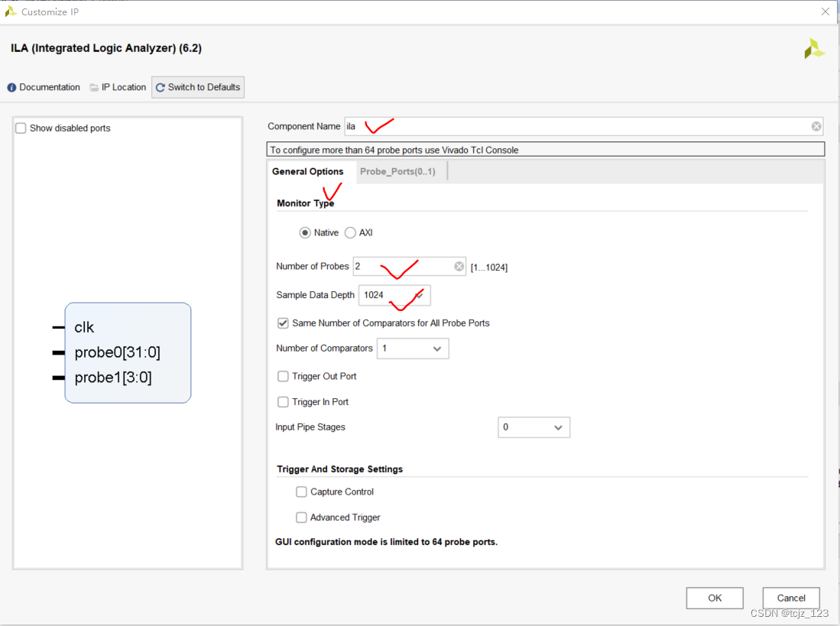The height and width of the screenshot is (626, 840).
Task: Click the OK button
Action: (715, 598)
